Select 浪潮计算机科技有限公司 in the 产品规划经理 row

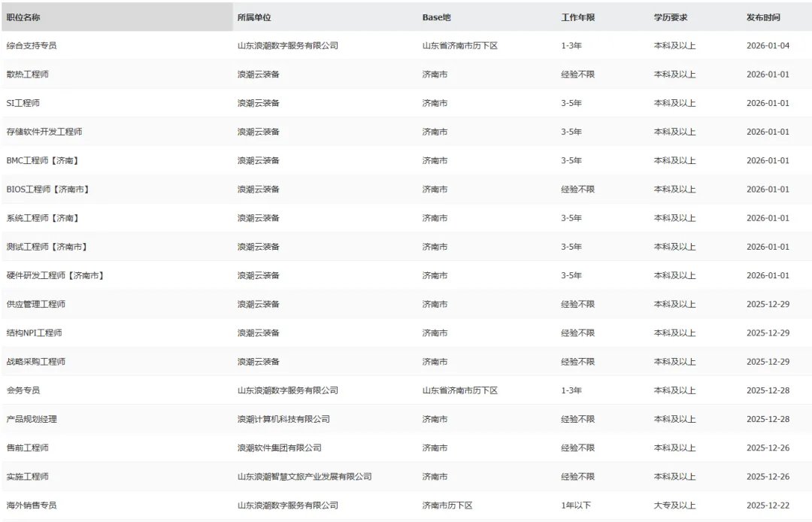[x=283, y=420]
